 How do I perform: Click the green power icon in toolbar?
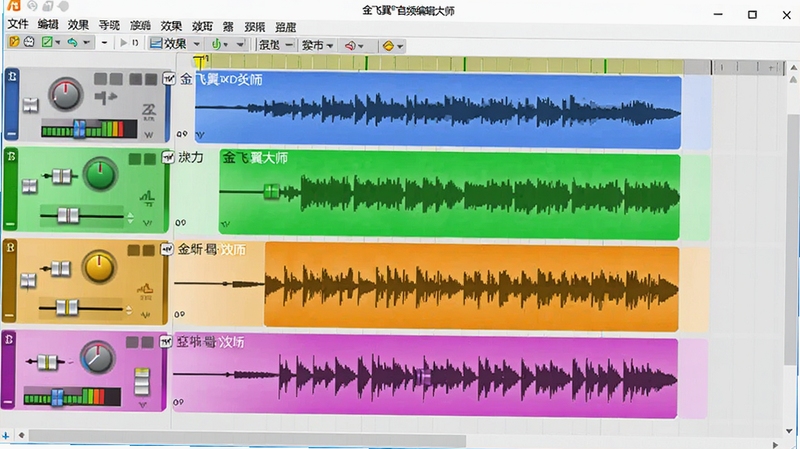pyautogui.click(x=216, y=44)
